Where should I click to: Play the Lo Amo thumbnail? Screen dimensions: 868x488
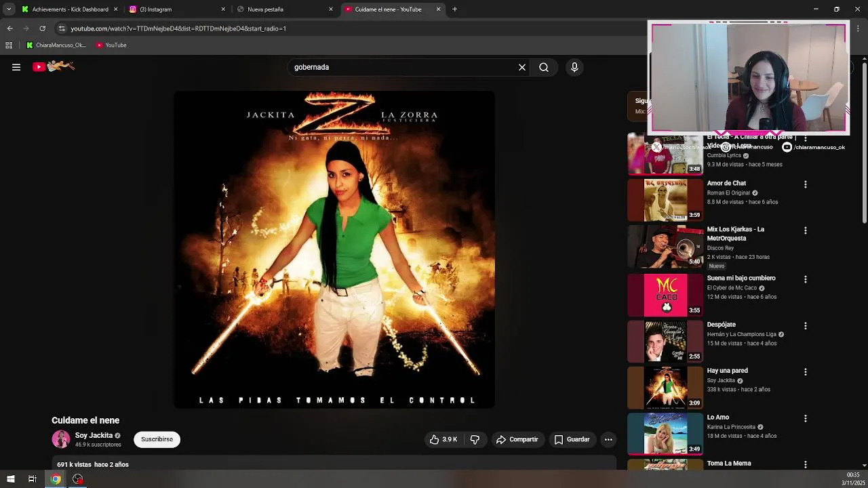point(665,434)
